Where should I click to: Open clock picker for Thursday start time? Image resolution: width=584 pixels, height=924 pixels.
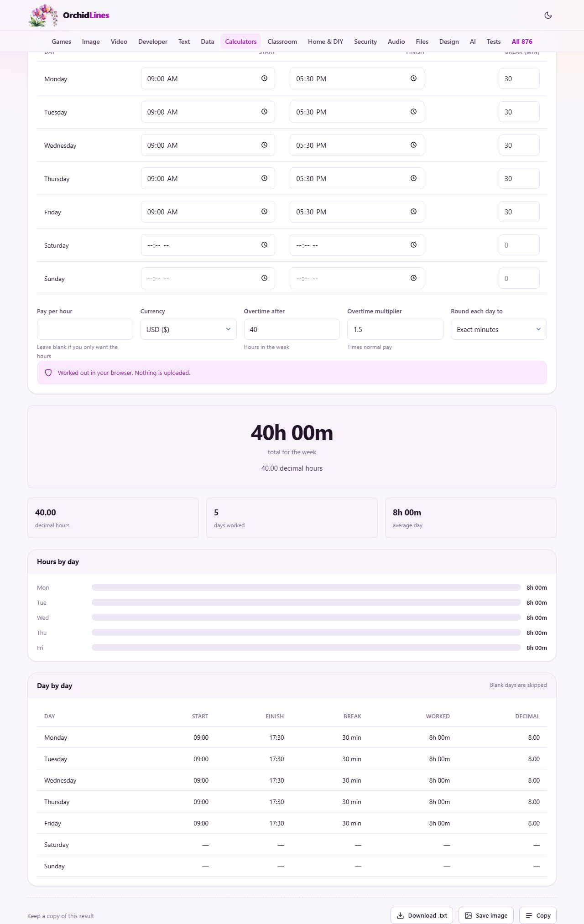(x=264, y=178)
